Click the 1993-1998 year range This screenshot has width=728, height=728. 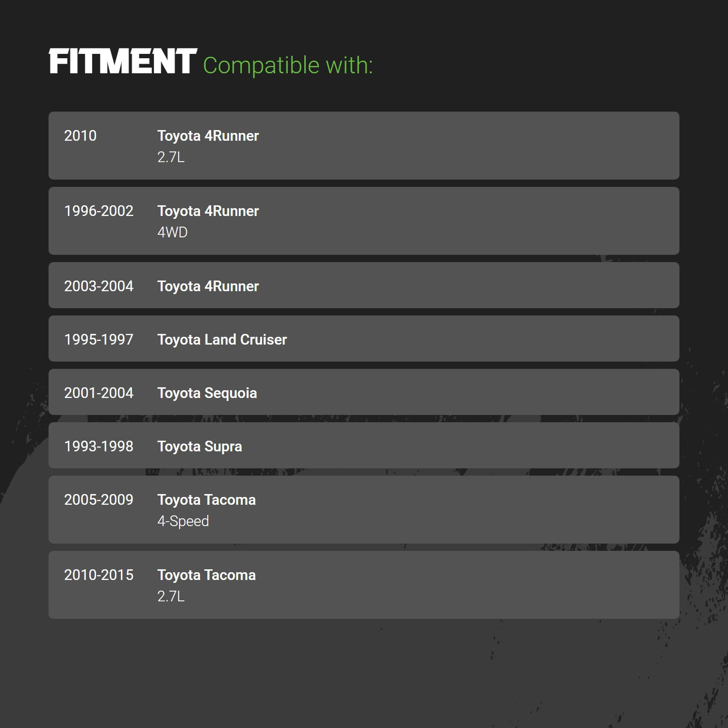[x=99, y=447]
